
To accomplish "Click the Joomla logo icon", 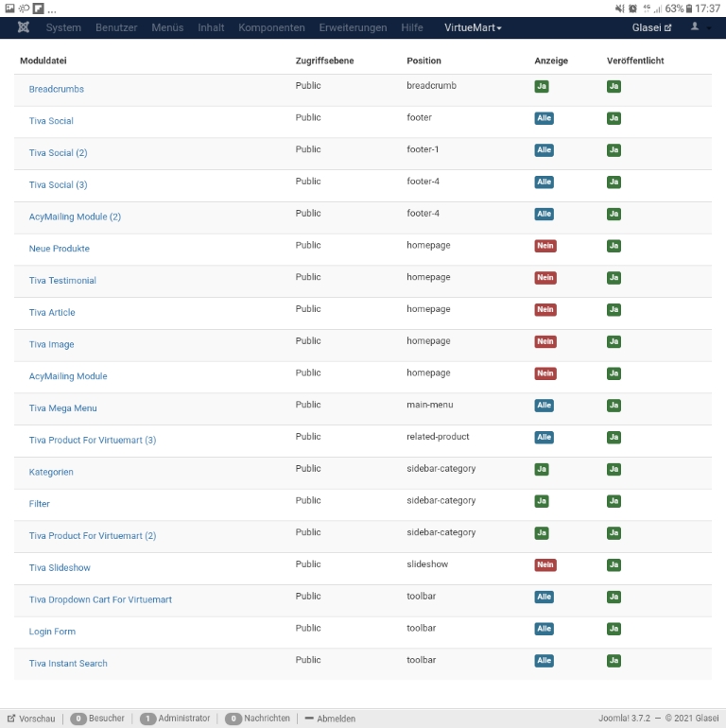I will [x=24, y=27].
